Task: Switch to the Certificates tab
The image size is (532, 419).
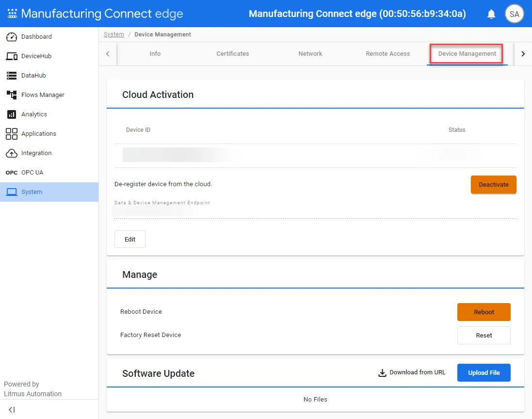Action: pos(232,54)
